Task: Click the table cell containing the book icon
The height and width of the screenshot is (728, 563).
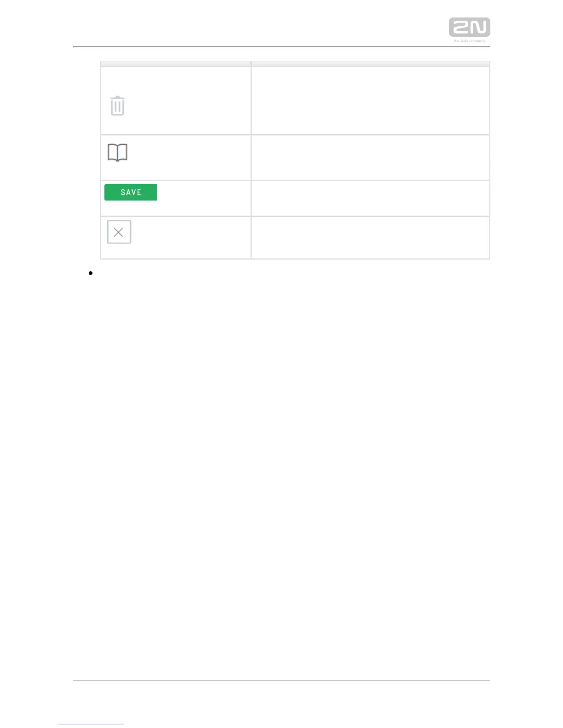Action: click(x=176, y=158)
